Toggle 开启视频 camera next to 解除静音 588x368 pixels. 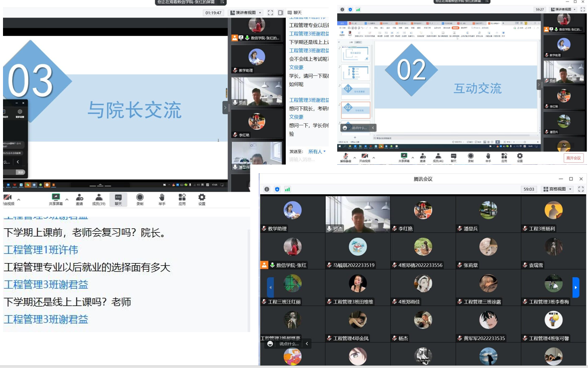[365, 158]
